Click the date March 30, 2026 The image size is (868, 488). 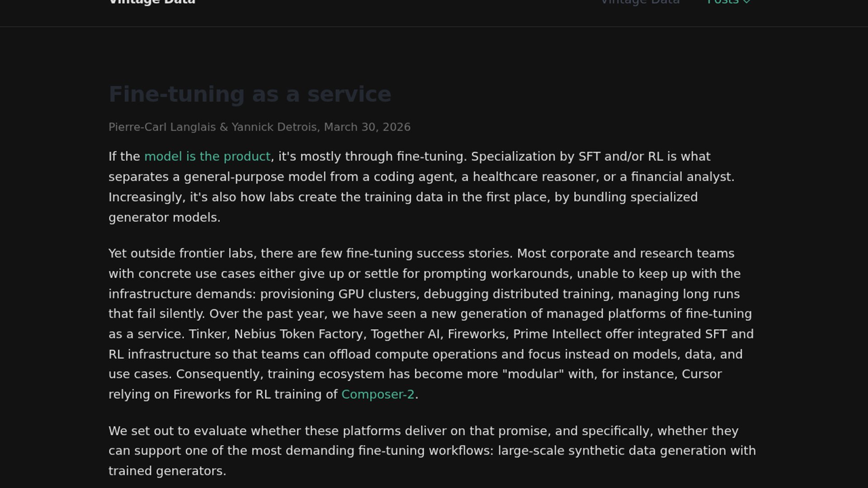(x=367, y=127)
